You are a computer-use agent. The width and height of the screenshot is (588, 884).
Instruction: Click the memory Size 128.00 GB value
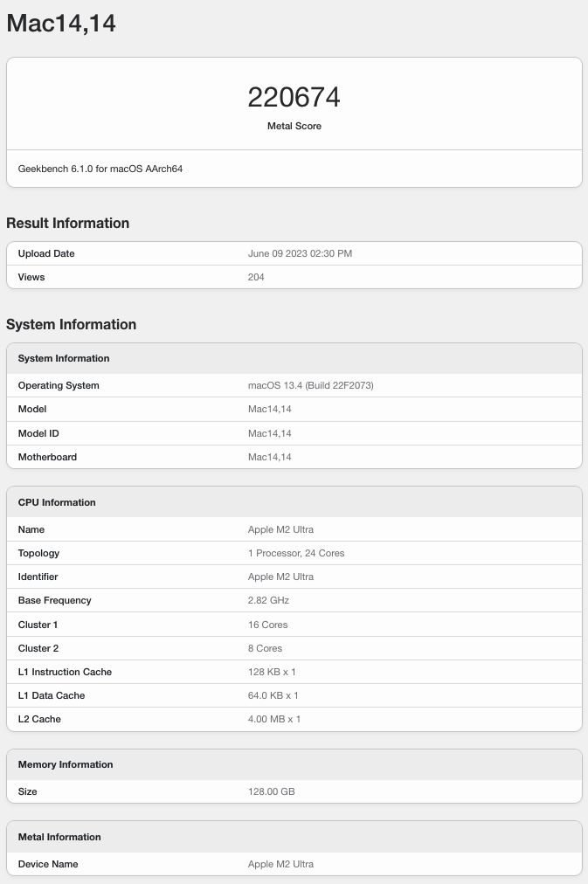tap(269, 791)
